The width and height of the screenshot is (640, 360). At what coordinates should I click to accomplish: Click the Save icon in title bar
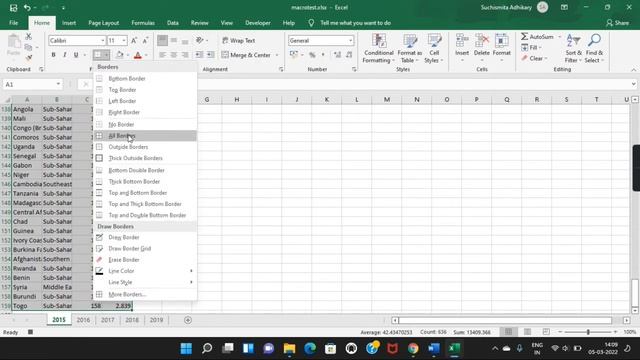pos(13,7)
